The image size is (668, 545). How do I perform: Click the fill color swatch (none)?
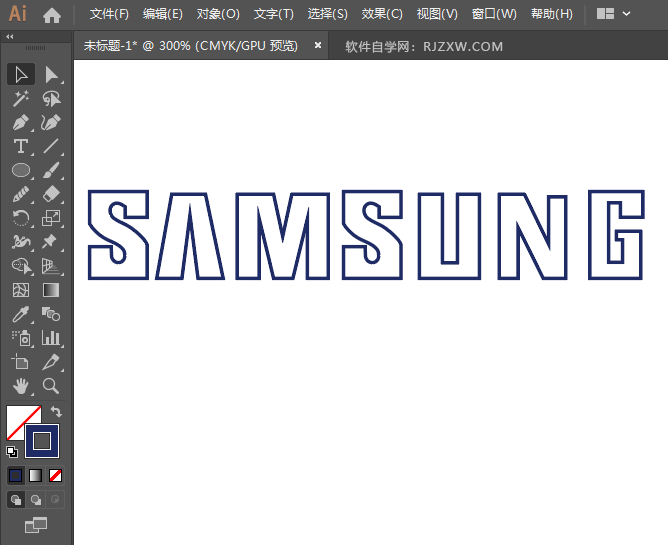pyautogui.click(x=17, y=417)
